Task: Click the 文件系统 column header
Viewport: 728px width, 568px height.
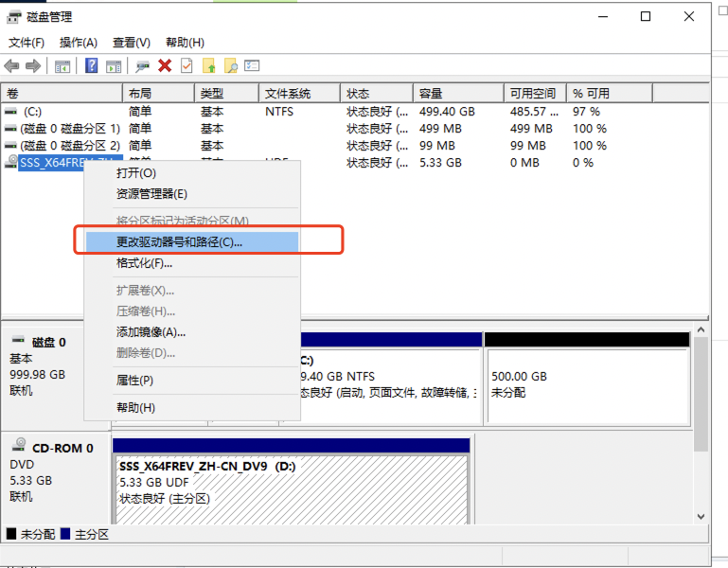Action: 288,93
